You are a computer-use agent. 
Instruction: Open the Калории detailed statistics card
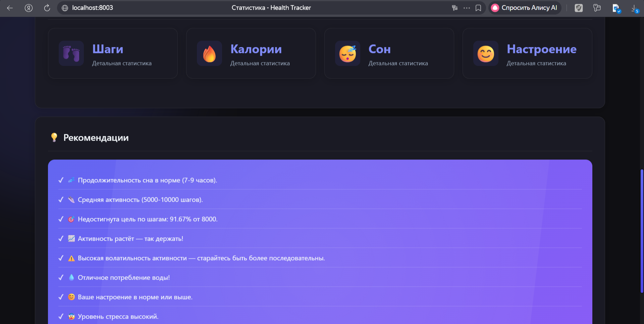pos(251,53)
